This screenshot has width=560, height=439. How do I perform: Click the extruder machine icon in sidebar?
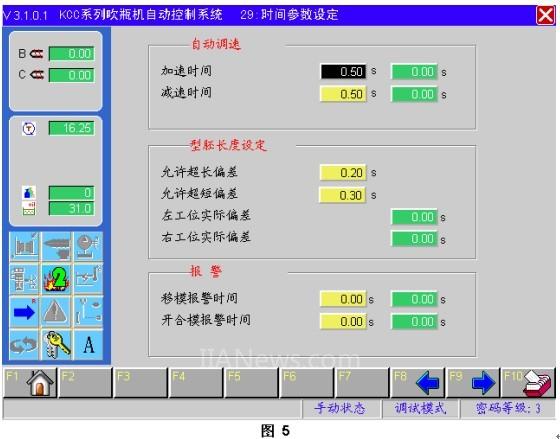click(56, 246)
